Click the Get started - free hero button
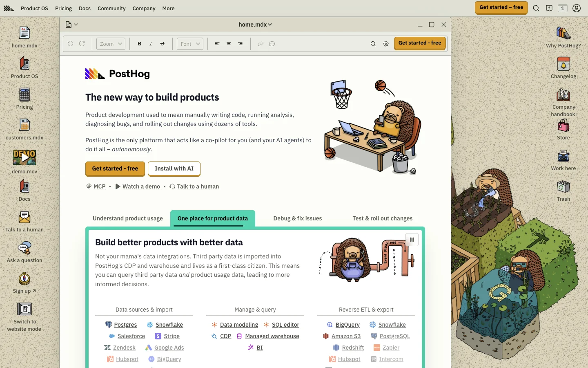 coord(115,168)
